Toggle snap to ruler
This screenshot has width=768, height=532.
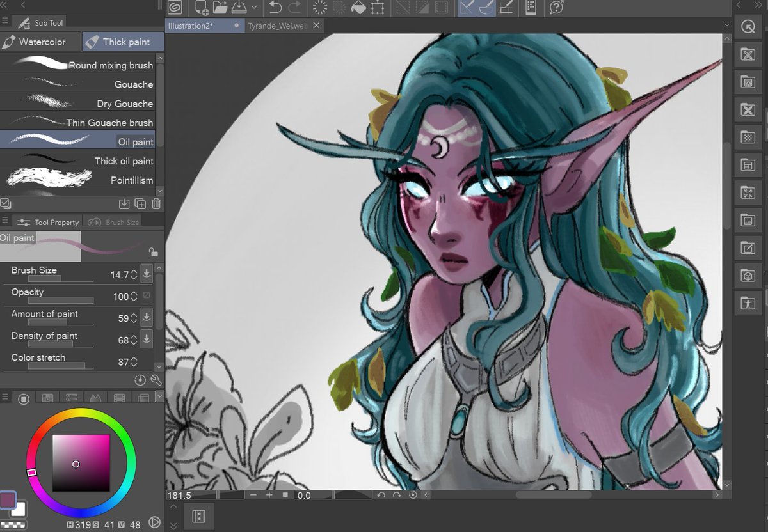[467, 8]
